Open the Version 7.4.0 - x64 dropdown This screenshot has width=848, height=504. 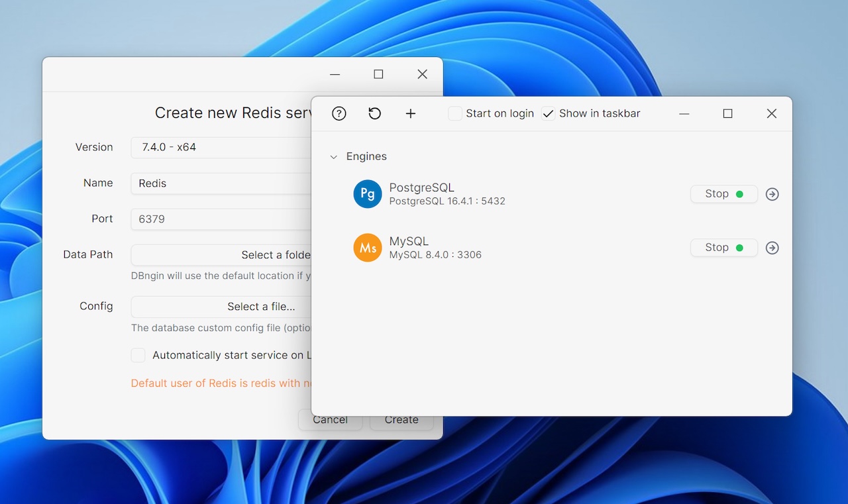[221, 147]
